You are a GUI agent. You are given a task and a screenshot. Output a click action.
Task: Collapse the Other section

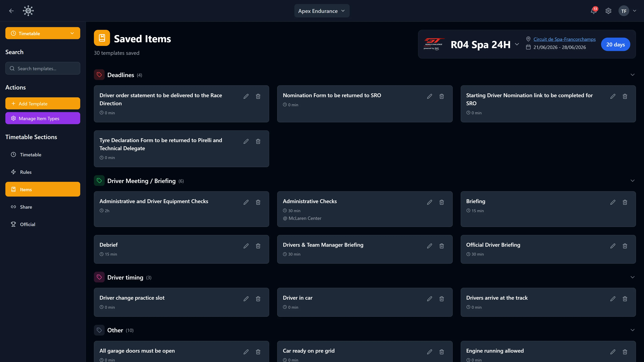pos(632,330)
